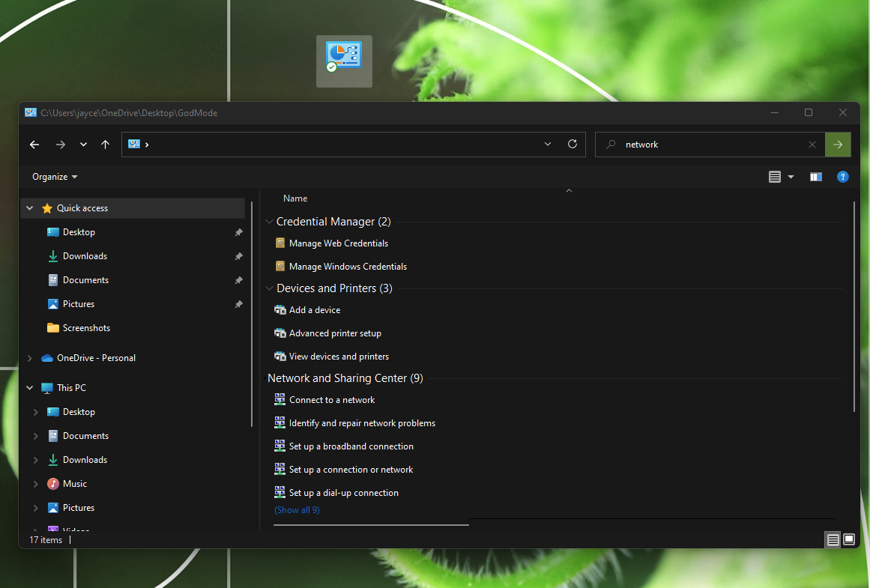Click the results pane vertical scrollbar

[x=855, y=306]
